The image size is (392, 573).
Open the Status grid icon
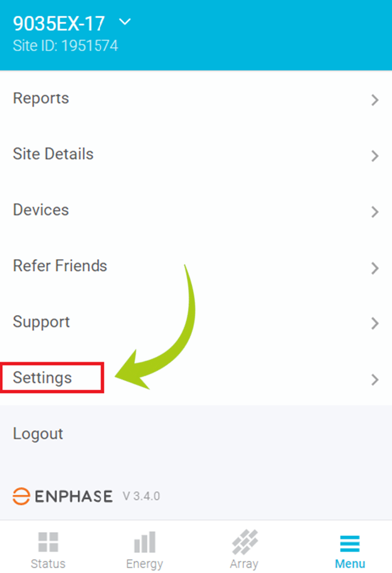pyautogui.click(x=48, y=543)
